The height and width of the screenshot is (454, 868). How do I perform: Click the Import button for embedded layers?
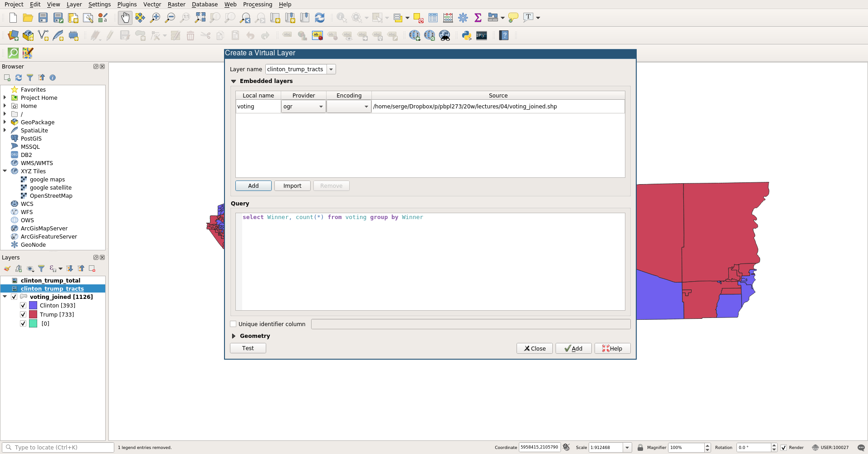coord(292,186)
